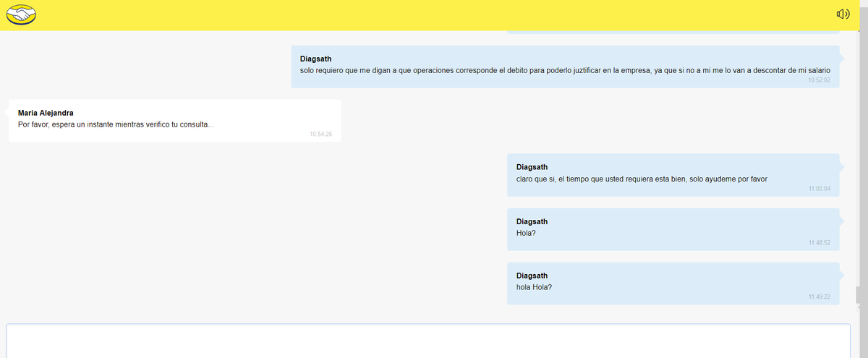This screenshot has width=868, height=358.
Task: Select the 'solo requiero que me digan' message text
Action: tap(565, 70)
